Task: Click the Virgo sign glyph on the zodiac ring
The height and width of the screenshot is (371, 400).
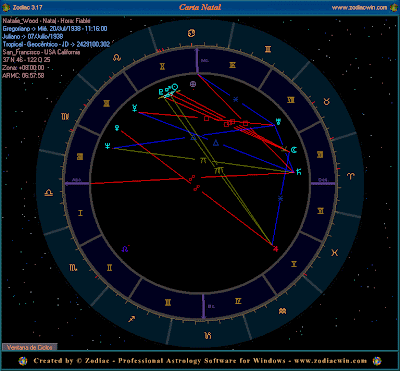Action: click(x=65, y=116)
